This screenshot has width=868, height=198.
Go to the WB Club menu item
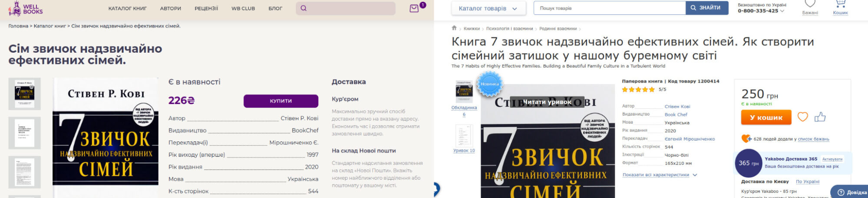[x=243, y=8]
